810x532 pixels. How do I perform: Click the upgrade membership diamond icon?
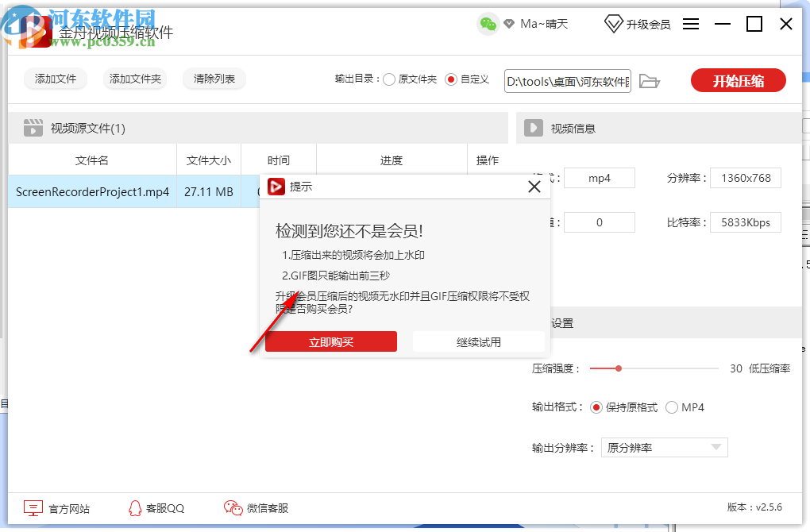pyautogui.click(x=613, y=24)
